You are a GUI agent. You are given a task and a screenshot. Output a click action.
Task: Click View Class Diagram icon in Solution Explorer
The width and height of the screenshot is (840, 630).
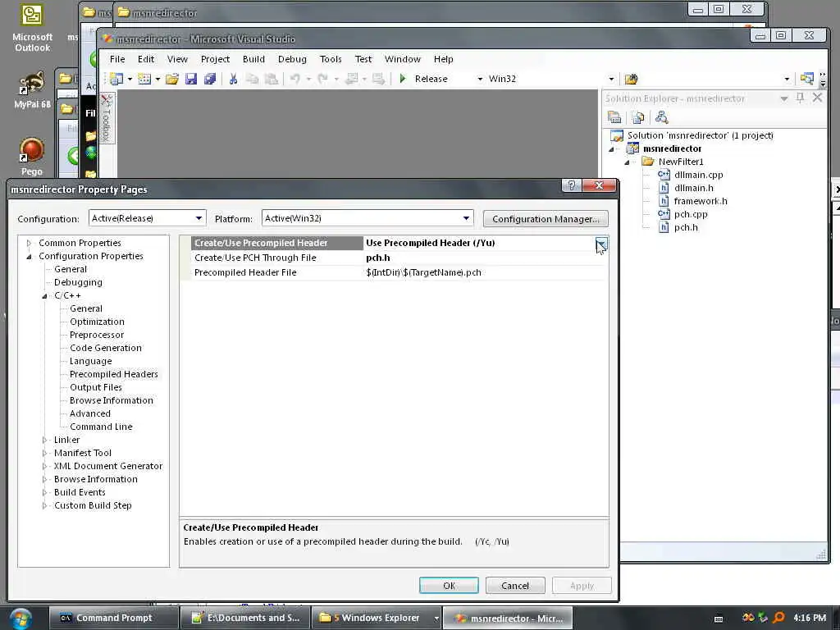coord(662,116)
